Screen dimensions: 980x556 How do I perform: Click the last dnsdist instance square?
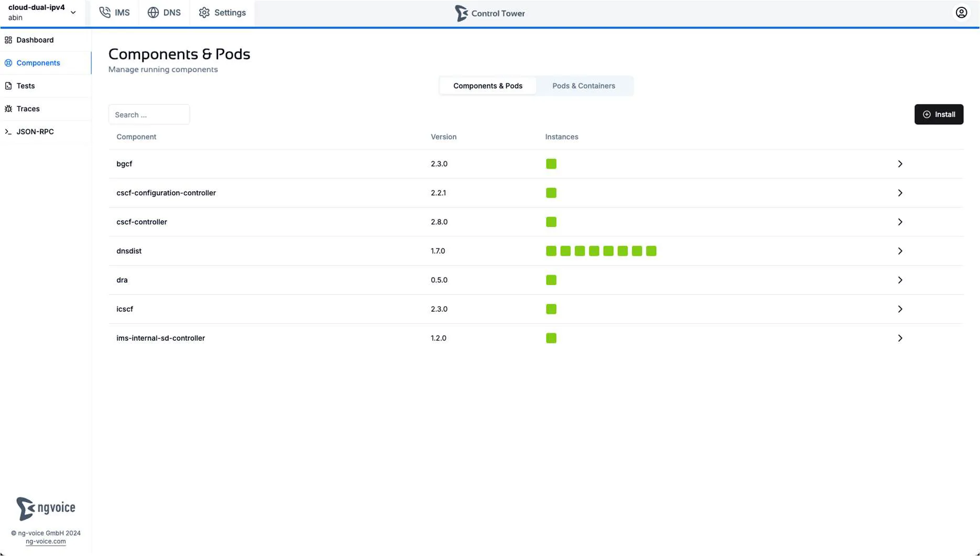651,251
